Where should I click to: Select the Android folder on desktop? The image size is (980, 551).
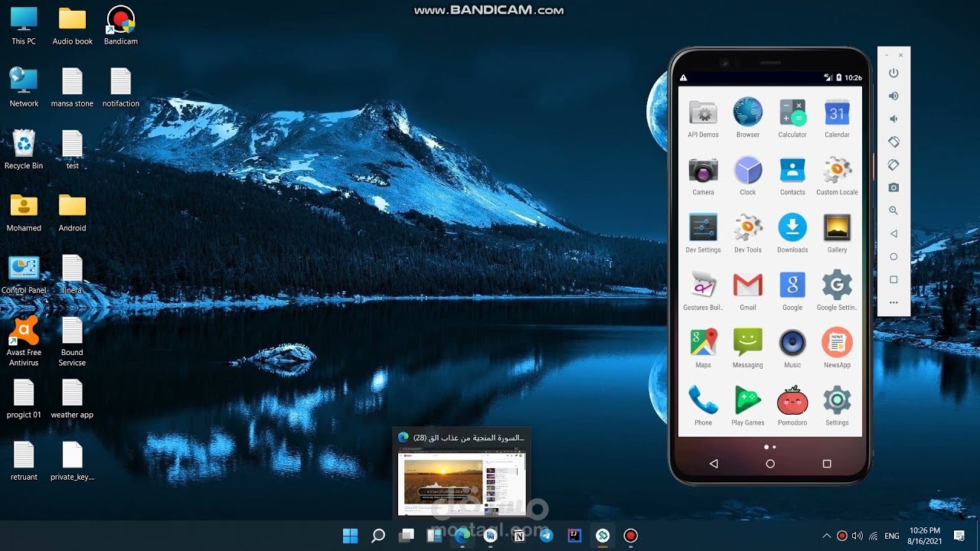(73, 212)
